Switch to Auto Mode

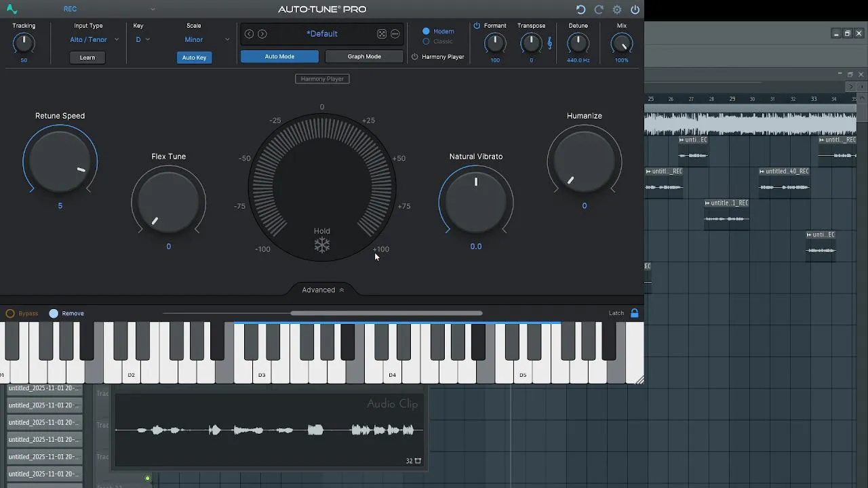[x=279, y=57]
